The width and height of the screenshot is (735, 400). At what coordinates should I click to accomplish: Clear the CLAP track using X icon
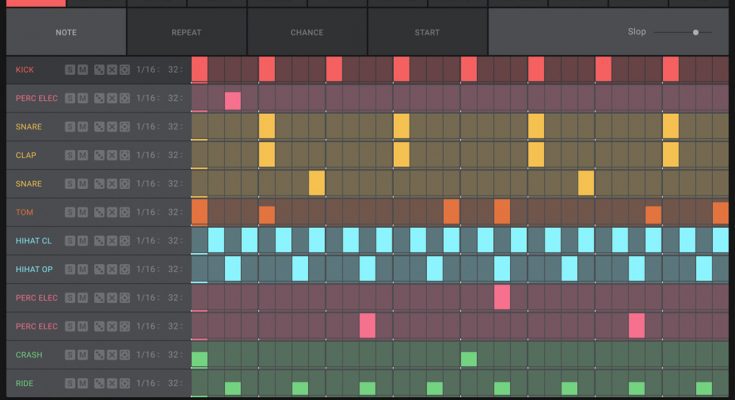111,156
